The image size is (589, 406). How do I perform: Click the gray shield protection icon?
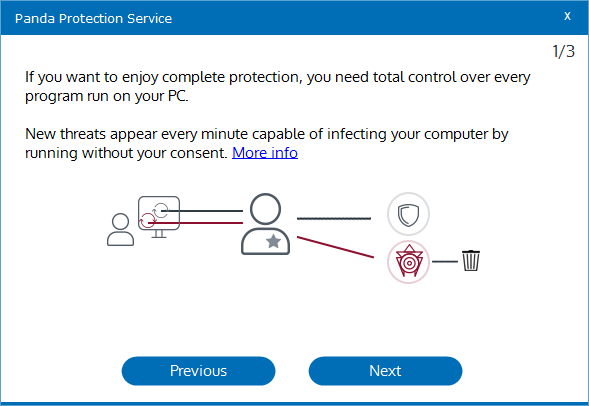point(408,214)
